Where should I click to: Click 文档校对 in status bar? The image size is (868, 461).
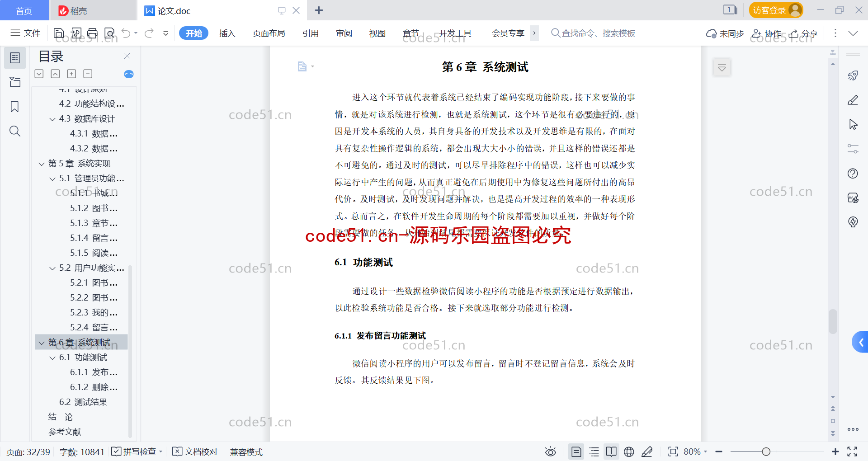(195, 452)
